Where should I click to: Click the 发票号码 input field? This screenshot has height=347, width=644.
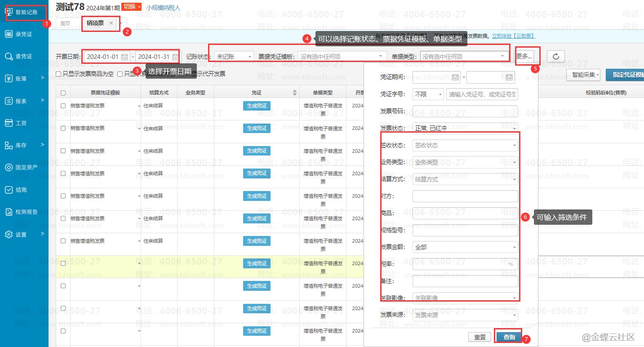[x=465, y=111]
